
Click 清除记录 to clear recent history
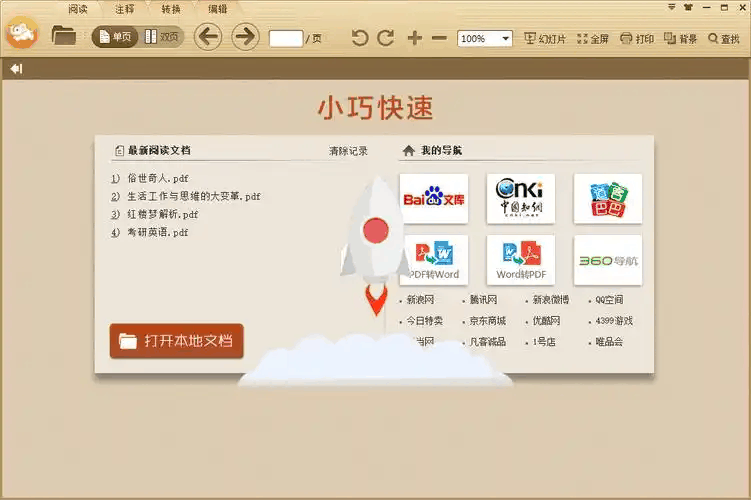click(x=348, y=151)
